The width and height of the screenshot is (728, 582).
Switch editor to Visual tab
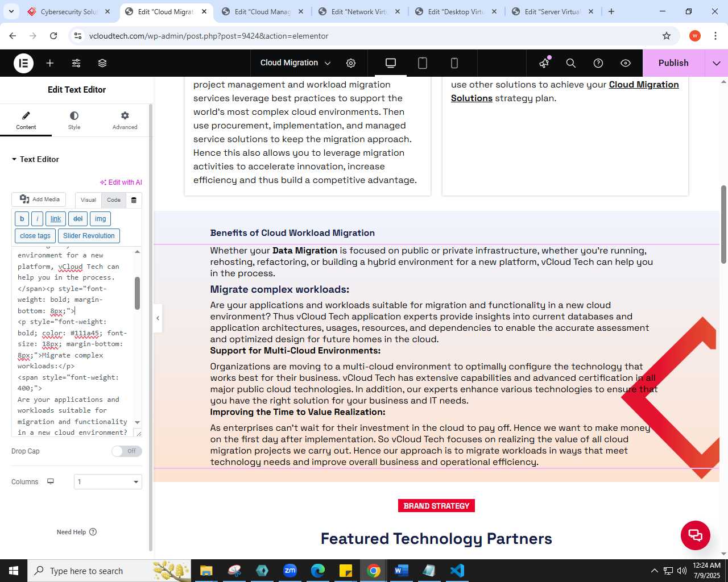click(88, 200)
